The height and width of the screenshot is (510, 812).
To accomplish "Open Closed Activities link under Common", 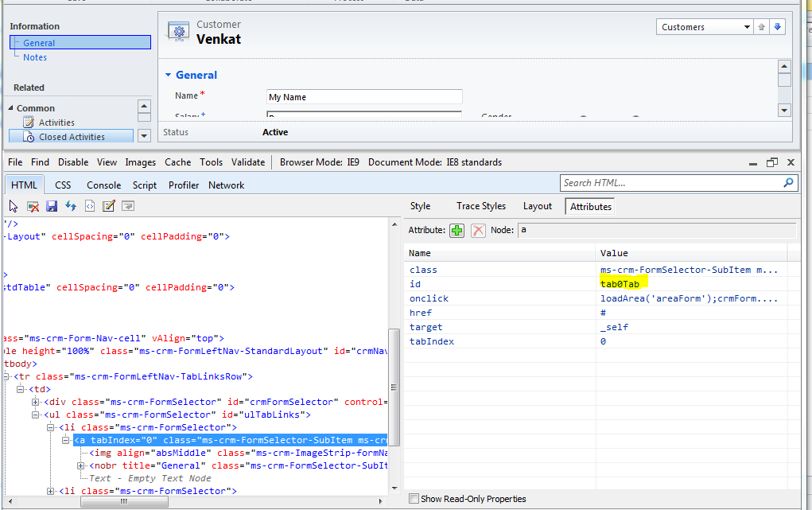I will (72, 137).
